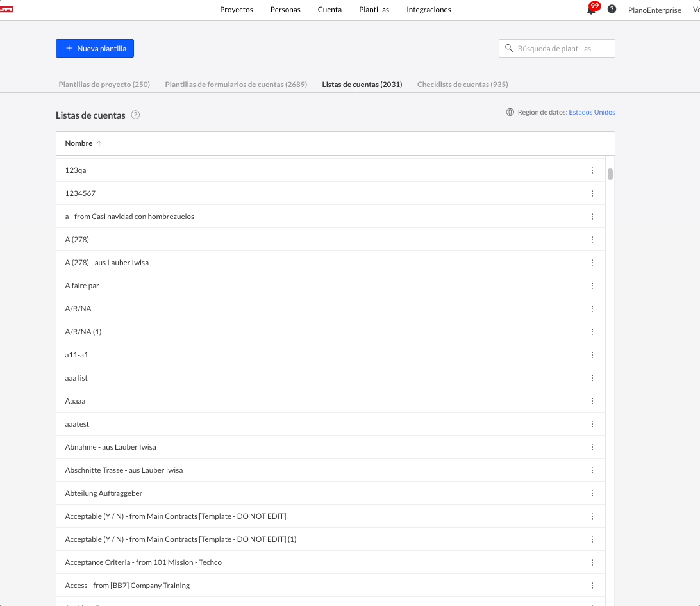700x606 pixels.
Task: Open the Plantillas navigation item
Action: (x=374, y=10)
